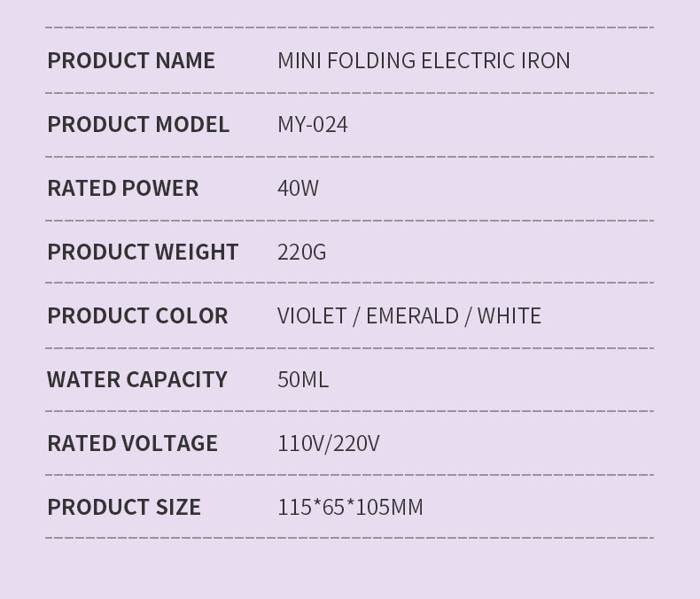Click the 220V voltage text
The width and height of the screenshot is (700, 599).
tap(356, 443)
